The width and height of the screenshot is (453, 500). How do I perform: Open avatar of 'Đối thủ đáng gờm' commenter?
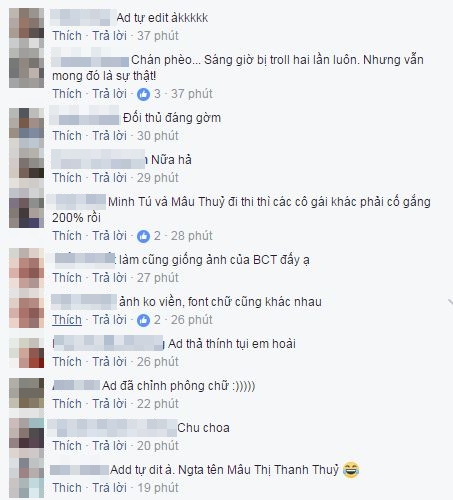click(x=26, y=128)
